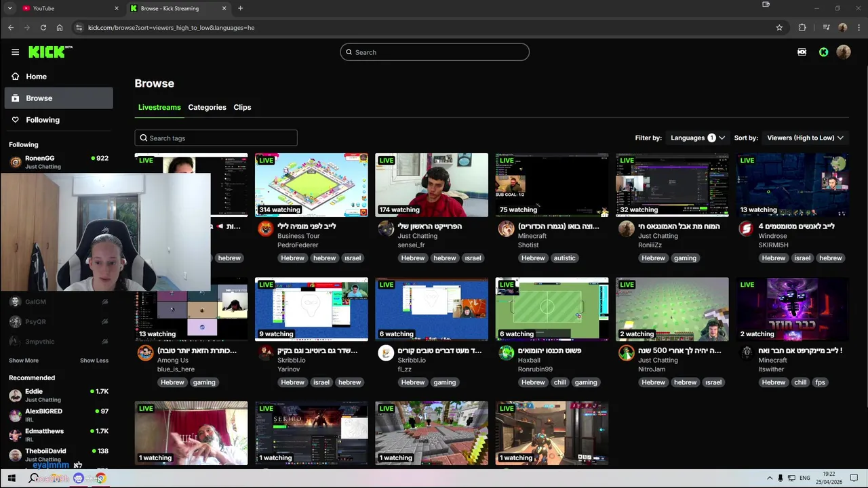Switch to the Livestreams tab
868x488 pixels.
click(x=159, y=107)
